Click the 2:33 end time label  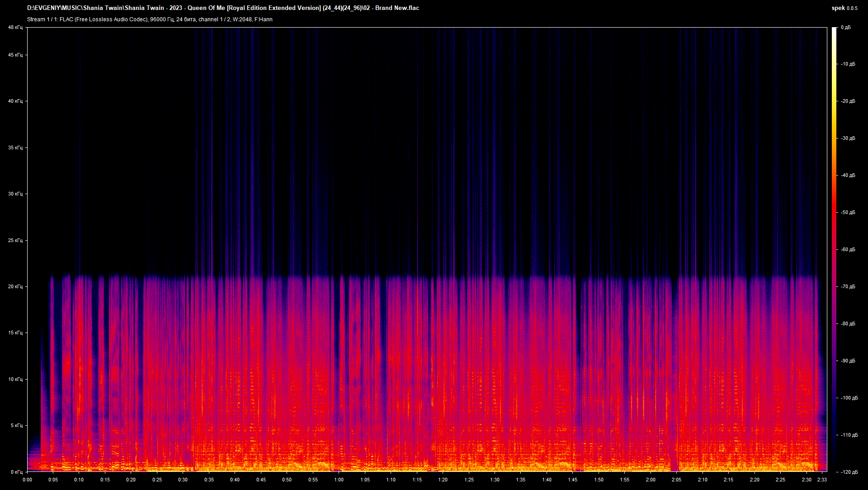pyautogui.click(x=821, y=480)
